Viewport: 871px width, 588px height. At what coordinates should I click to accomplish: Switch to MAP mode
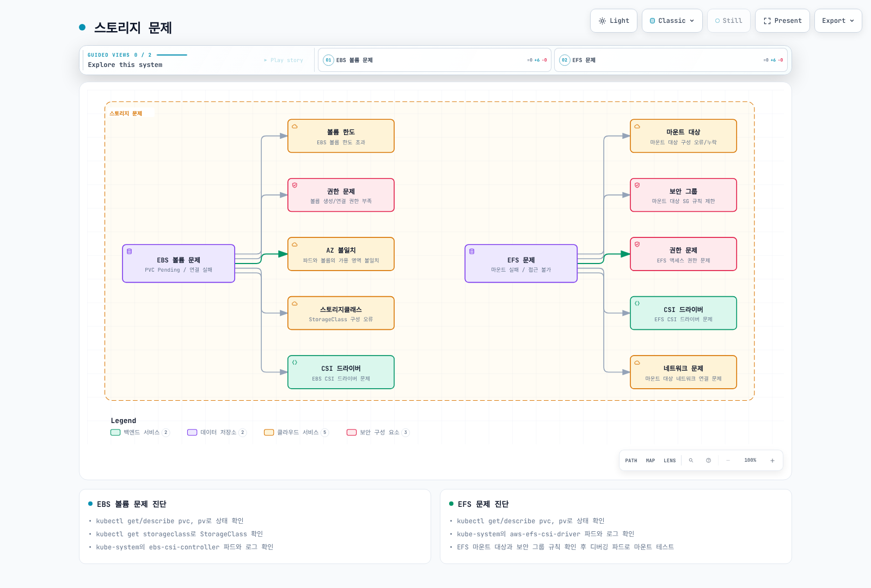tap(651, 461)
